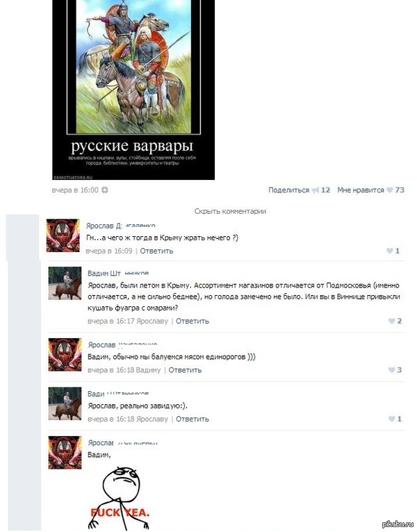Like the unicorn meat comment with 3 likes
This screenshot has width=417, height=532.
coord(391,370)
